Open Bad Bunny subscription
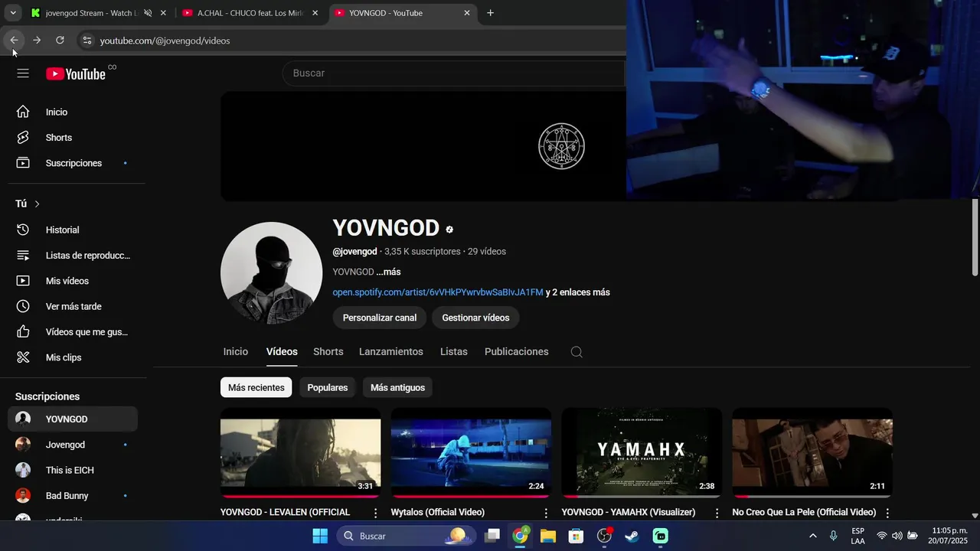Viewport: 980px width, 551px height. pos(73,496)
